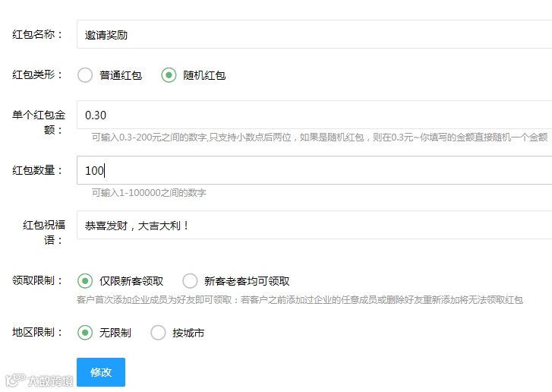Focus the 单个红包金额 input with 0.30
This screenshot has width=552, height=392.
314,115
